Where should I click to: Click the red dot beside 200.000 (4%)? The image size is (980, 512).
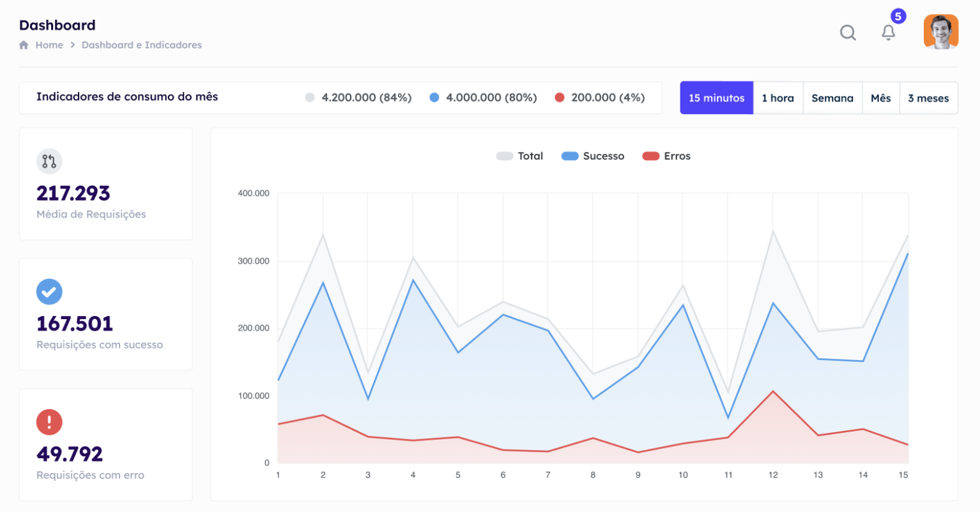point(560,98)
